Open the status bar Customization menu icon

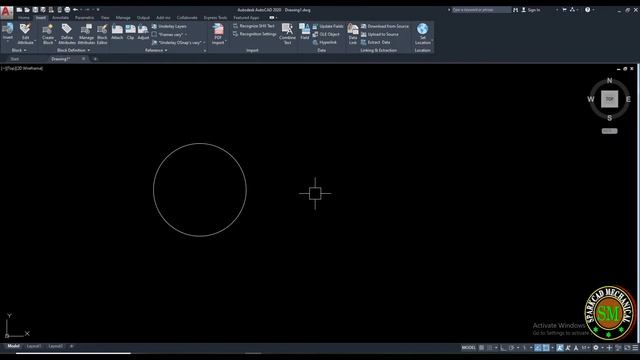point(636,348)
